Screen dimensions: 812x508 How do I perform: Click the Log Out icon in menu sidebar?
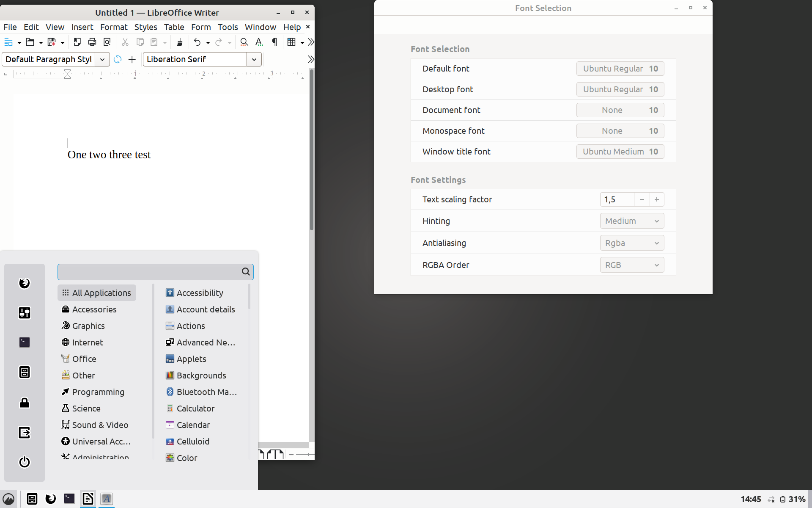pyautogui.click(x=25, y=432)
